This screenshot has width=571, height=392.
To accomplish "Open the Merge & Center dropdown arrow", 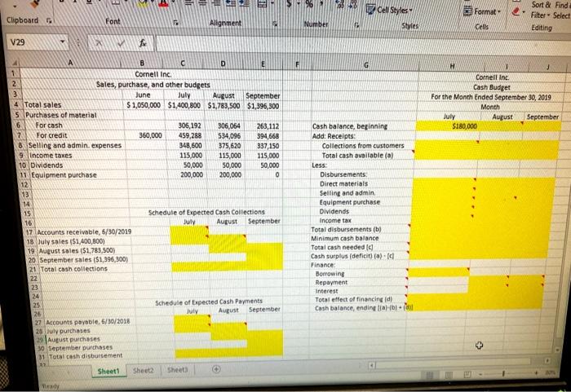I will click(272, 4).
